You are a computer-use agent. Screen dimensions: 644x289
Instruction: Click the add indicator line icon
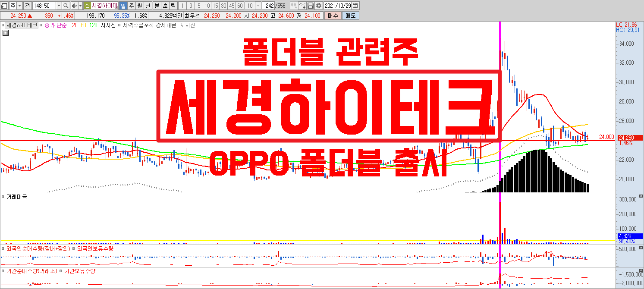tap(302, 6)
